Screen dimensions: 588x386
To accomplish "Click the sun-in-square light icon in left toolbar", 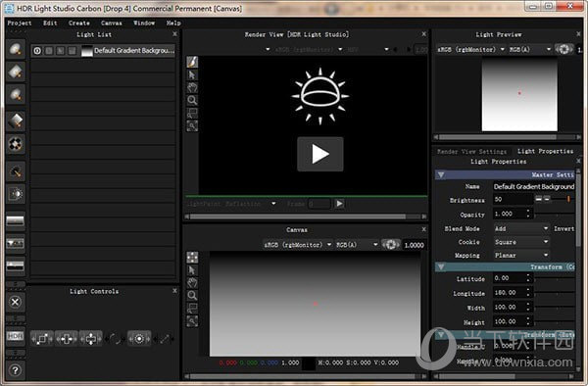I will coord(16,194).
